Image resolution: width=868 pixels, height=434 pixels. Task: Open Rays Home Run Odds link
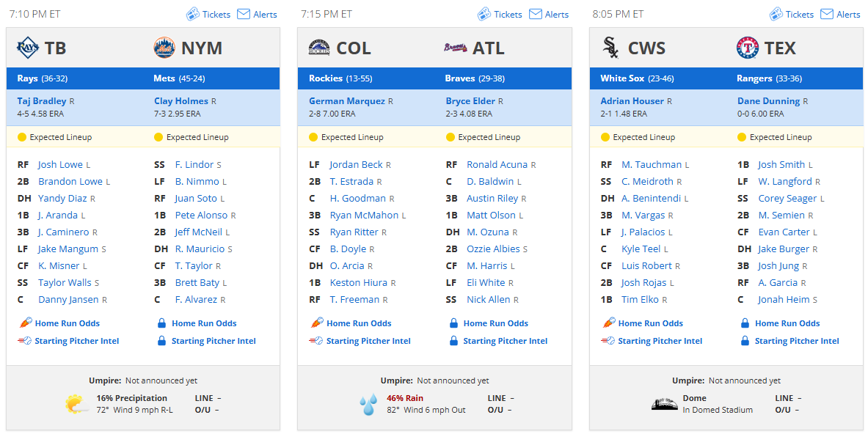tap(67, 323)
